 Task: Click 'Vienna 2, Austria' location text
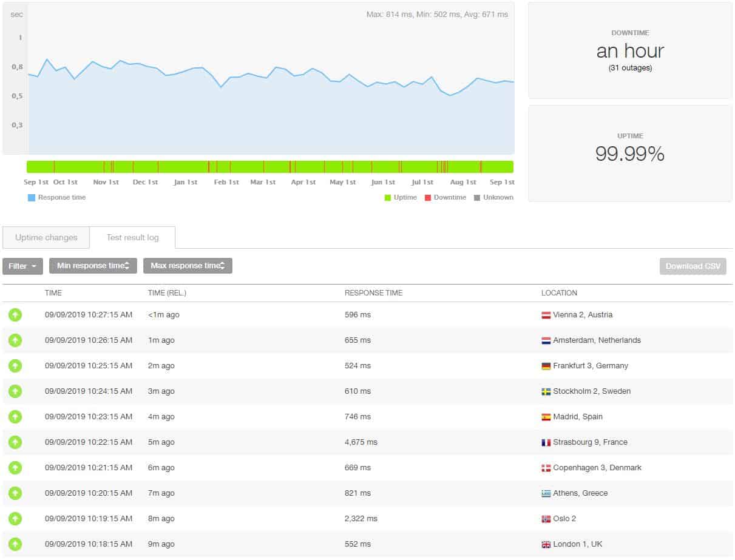tap(583, 315)
